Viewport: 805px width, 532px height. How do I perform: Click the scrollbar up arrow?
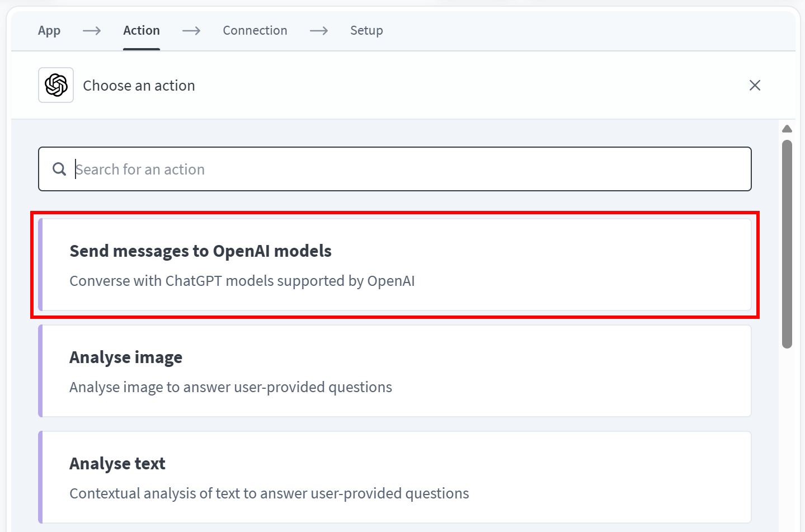point(787,129)
